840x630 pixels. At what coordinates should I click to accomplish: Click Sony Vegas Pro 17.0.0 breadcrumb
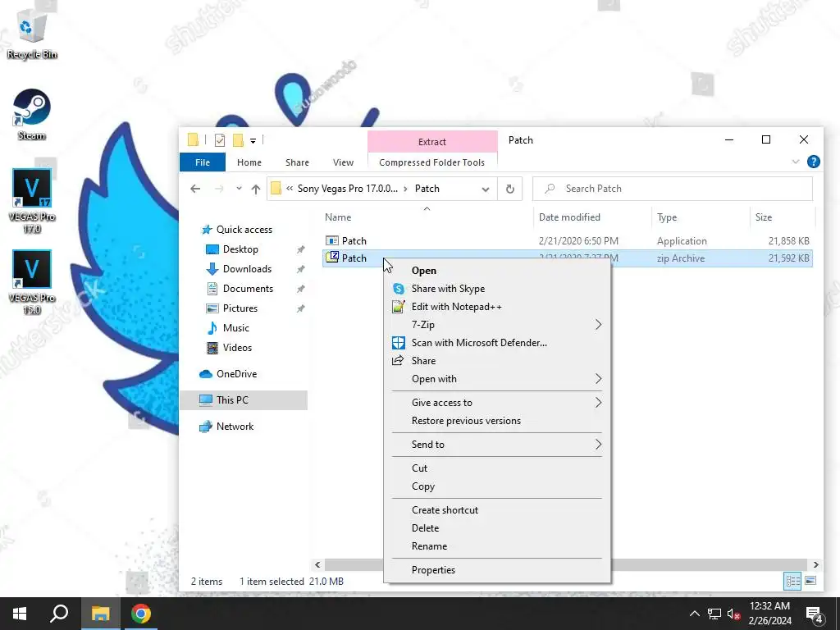coord(348,189)
